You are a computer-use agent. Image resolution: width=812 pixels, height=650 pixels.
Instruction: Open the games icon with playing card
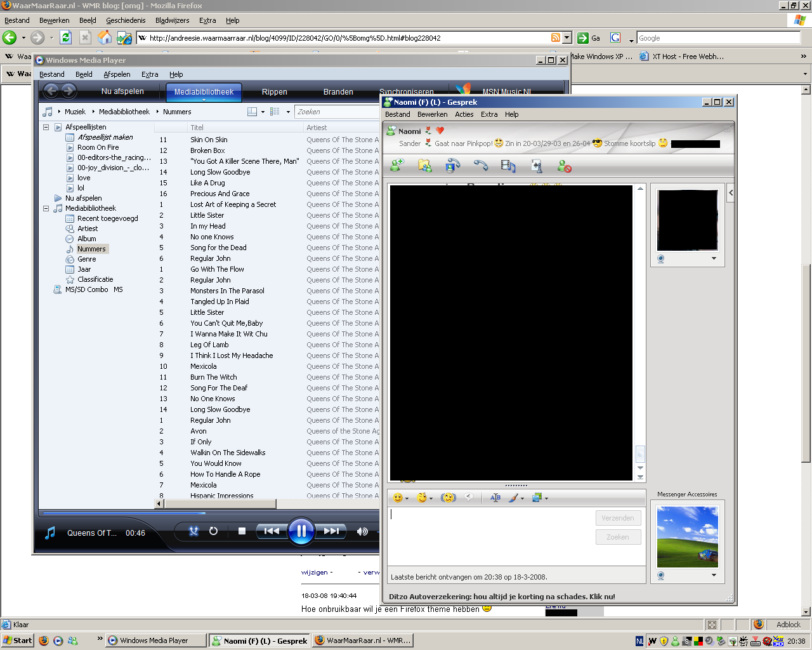[x=537, y=166]
